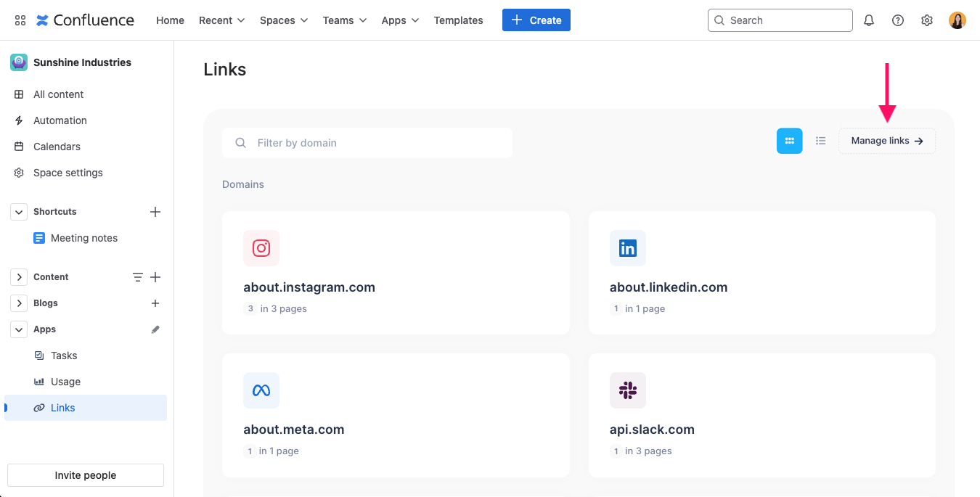This screenshot has width=980, height=497.
Task: Expand the Content section
Action: [18, 276]
